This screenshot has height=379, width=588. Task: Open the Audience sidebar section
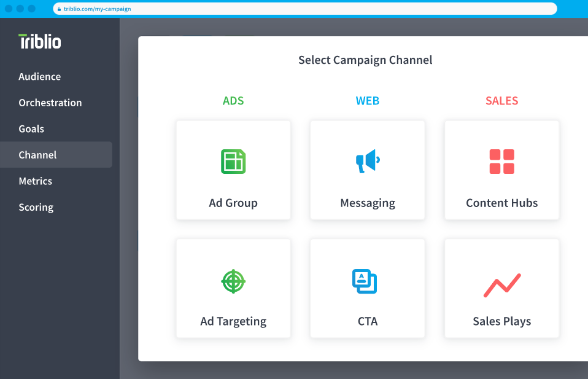coord(40,77)
